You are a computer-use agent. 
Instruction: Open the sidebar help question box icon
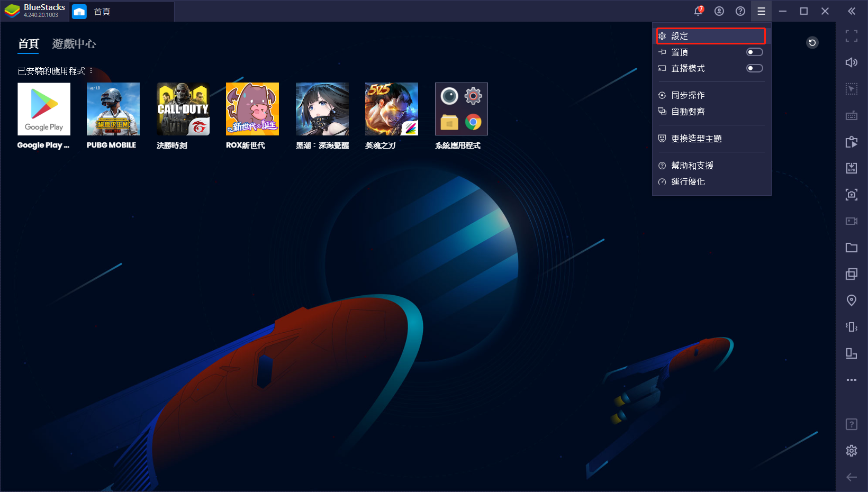click(x=852, y=424)
